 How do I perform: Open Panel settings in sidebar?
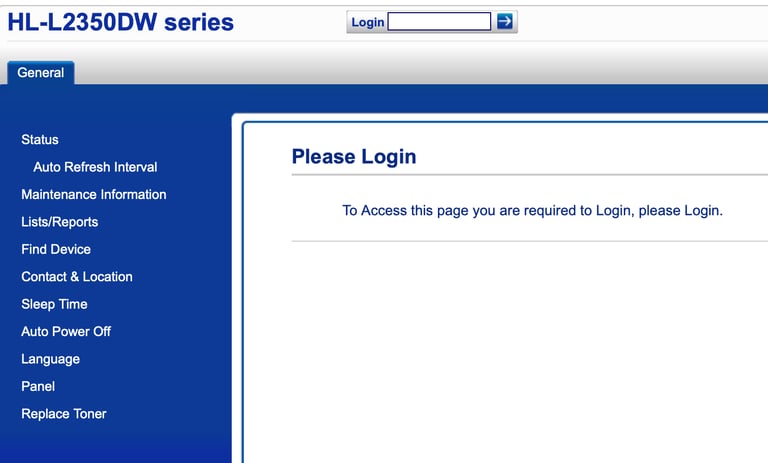click(x=38, y=387)
